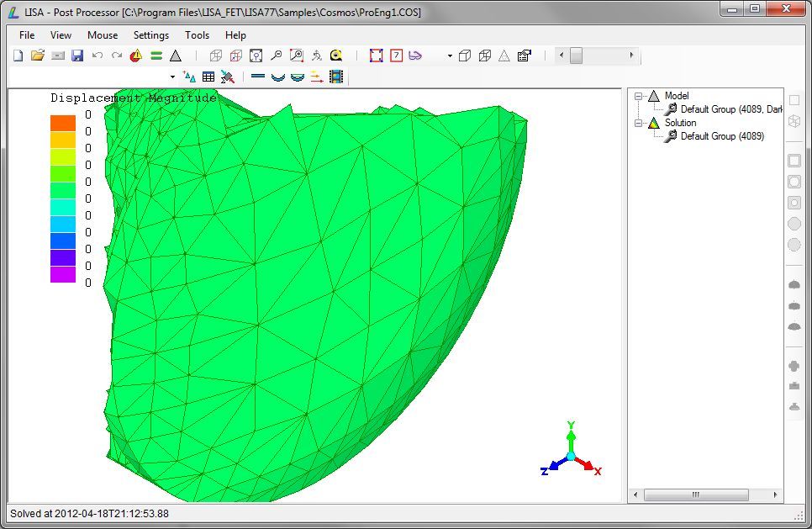Select Default Group (4089) under Solution

point(722,136)
